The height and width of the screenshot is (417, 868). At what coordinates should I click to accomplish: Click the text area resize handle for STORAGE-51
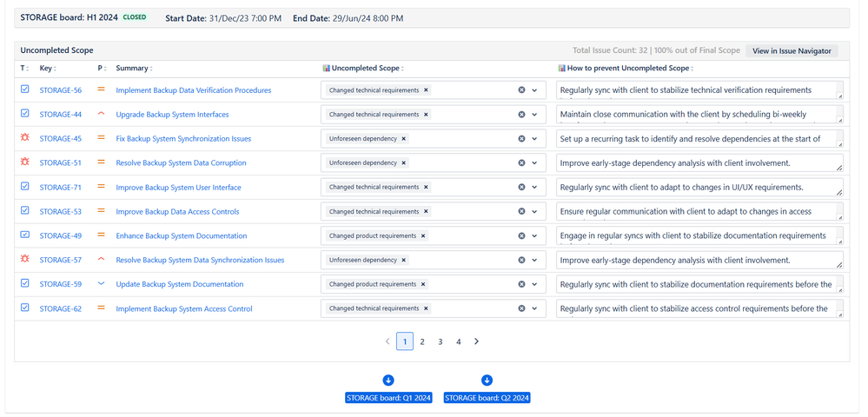(x=839, y=168)
